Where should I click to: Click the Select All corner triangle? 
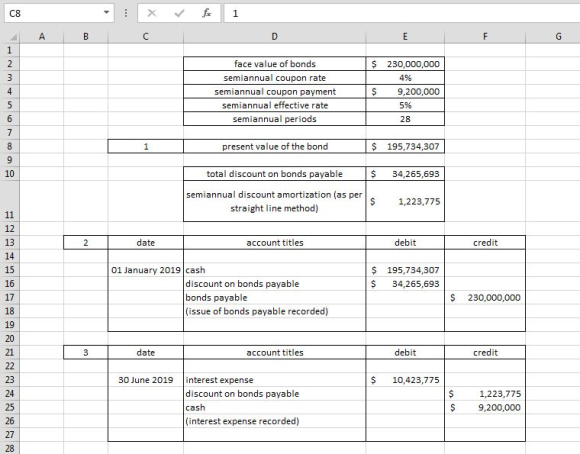click(x=13, y=37)
